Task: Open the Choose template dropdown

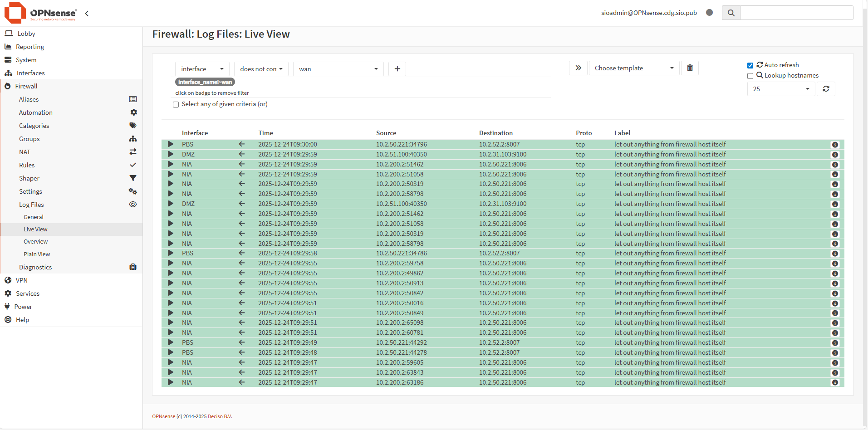Action: (633, 68)
